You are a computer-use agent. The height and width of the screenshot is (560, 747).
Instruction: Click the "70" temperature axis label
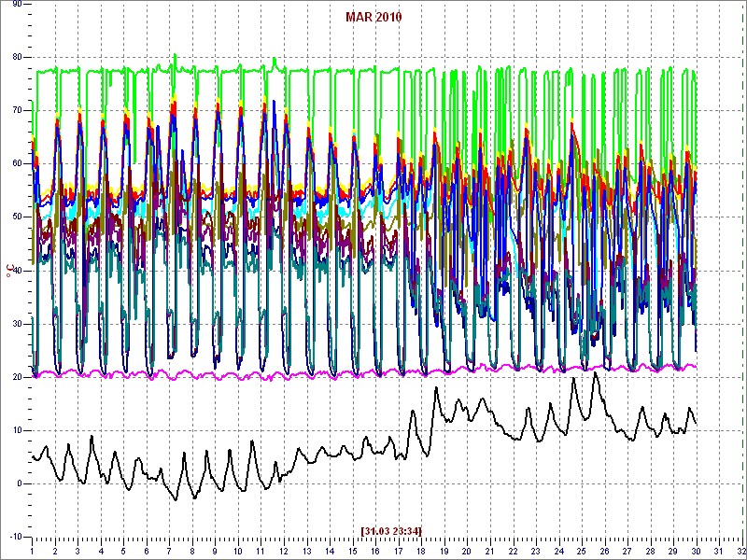(x=17, y=111)
